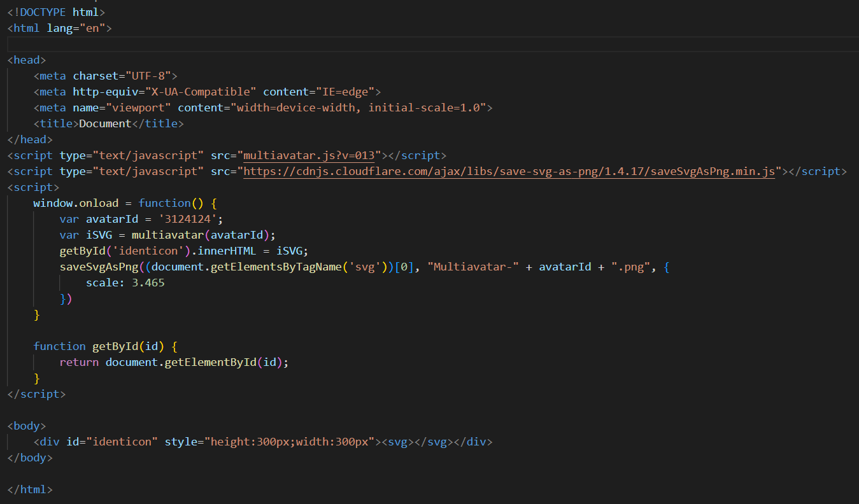Click the closing html tag

(29, 489)
